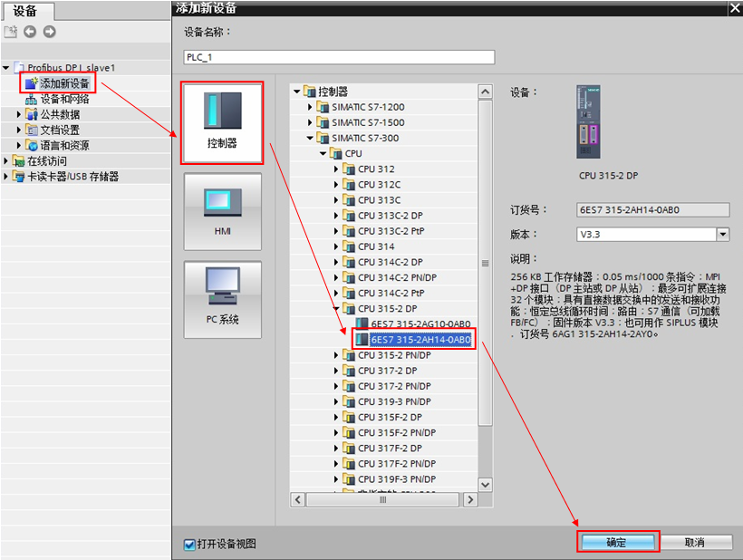
Task: Collapse the SIMATIC S7-300 node arrow
Action: (x=310, y=139)
